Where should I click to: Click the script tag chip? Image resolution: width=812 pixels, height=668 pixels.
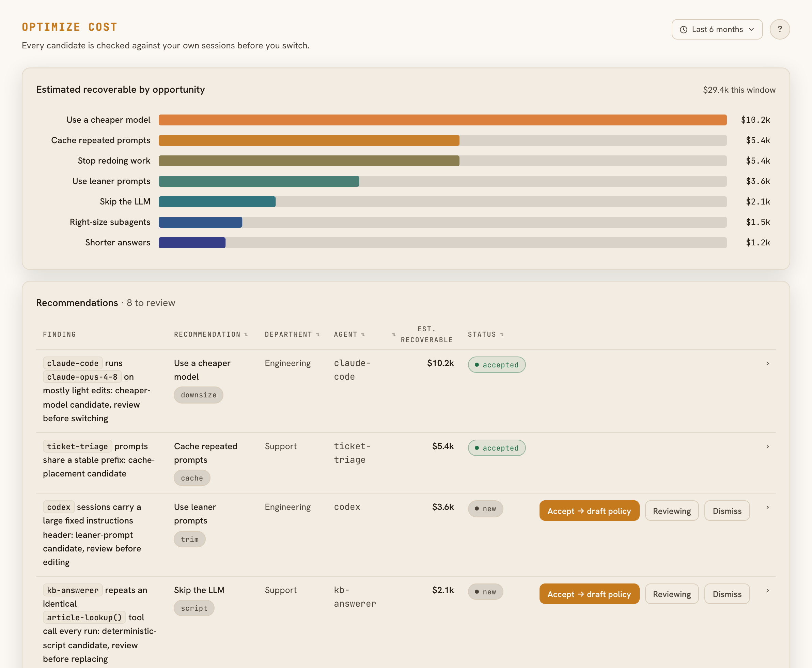point(194,608)
